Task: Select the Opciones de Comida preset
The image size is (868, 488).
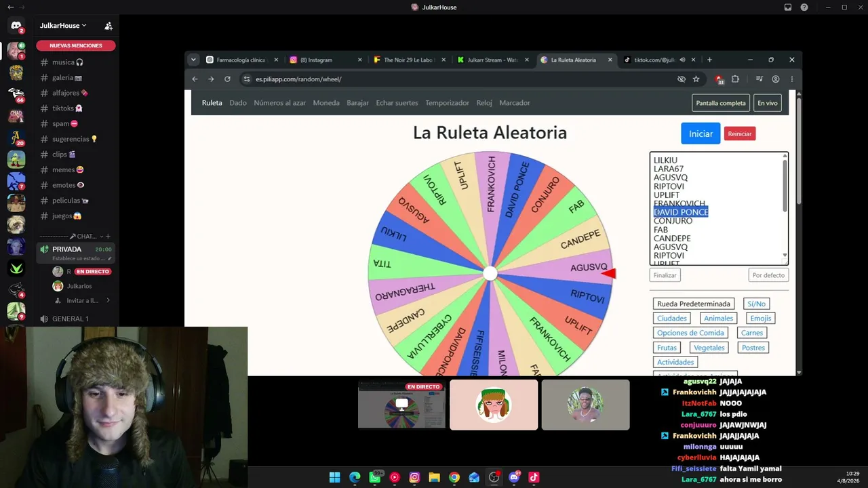Action: [690, 333]
